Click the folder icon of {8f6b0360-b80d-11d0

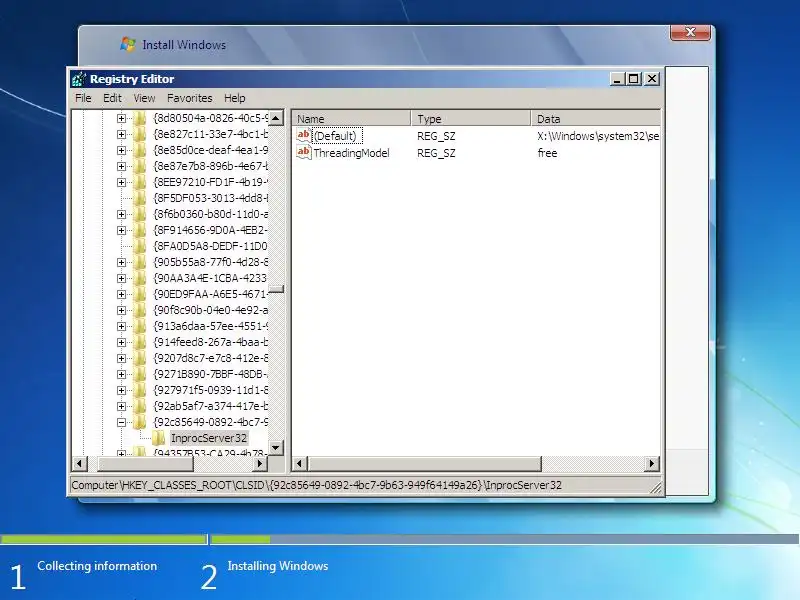[x=140, y=214]
